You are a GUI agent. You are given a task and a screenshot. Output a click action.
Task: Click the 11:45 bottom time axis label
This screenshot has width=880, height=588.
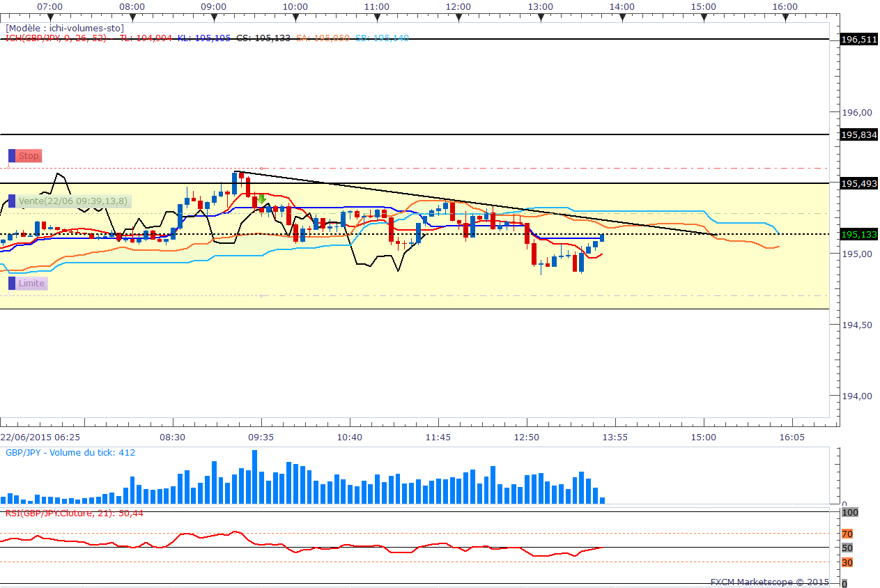[x=438, y=438]
